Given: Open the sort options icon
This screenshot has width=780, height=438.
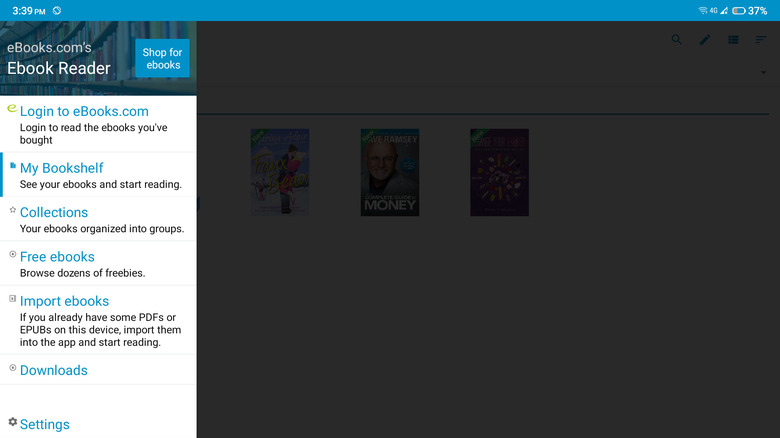Looking at the screenshot, I should pos(761,40).
